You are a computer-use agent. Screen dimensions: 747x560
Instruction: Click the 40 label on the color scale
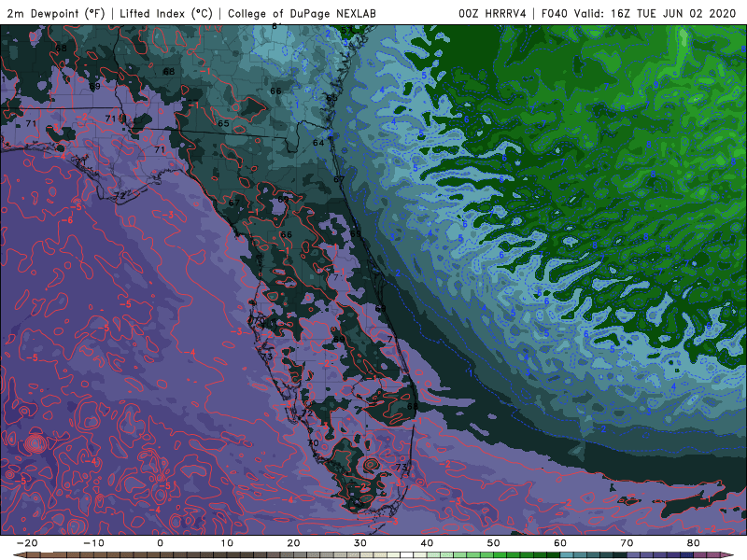427,543
